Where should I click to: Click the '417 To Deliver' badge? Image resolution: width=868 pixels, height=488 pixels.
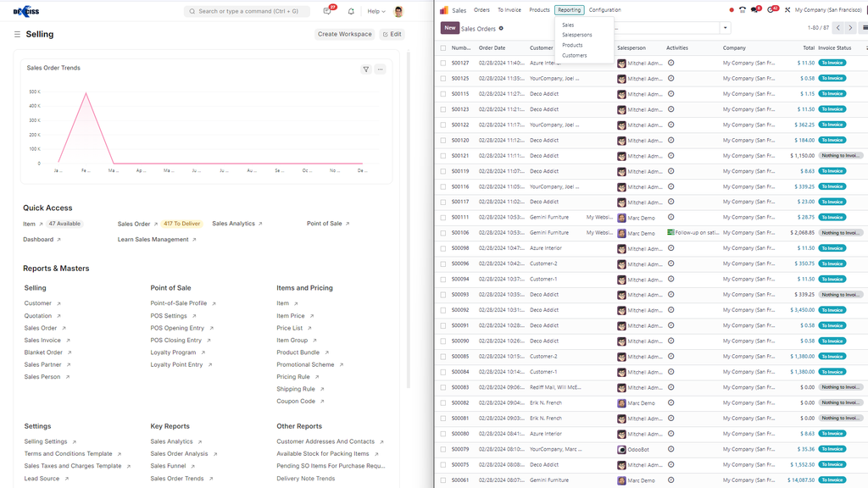coord(181,224)
